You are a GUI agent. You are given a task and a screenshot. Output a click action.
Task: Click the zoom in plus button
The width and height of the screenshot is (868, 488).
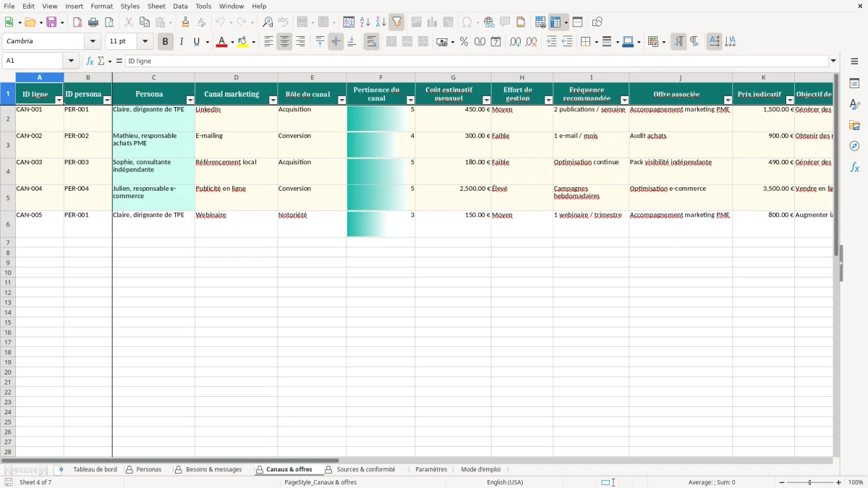pyautogui.click(x=839, y=482)
